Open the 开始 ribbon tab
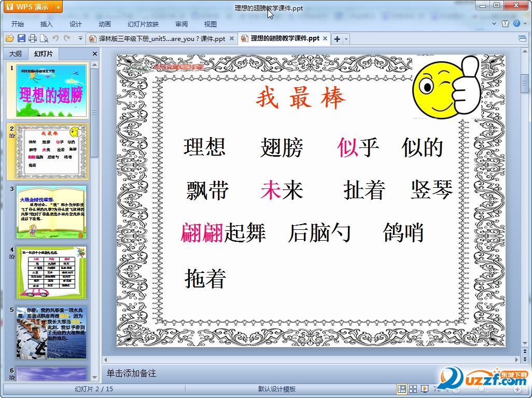Screen dimensions: 532x398 coord(18,24)
